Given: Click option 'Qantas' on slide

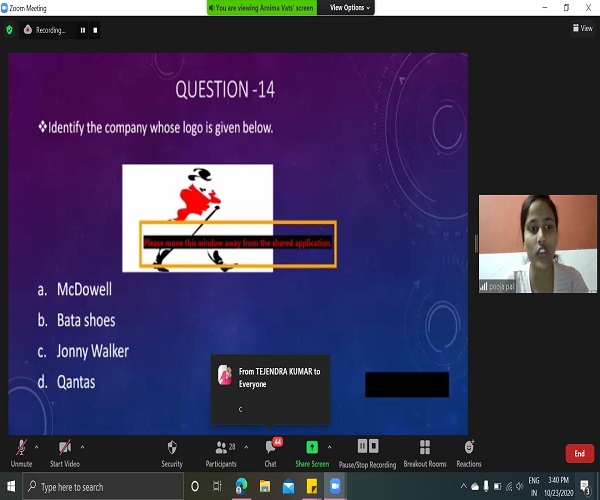Looking at the screenshot, I should point(76,382).
